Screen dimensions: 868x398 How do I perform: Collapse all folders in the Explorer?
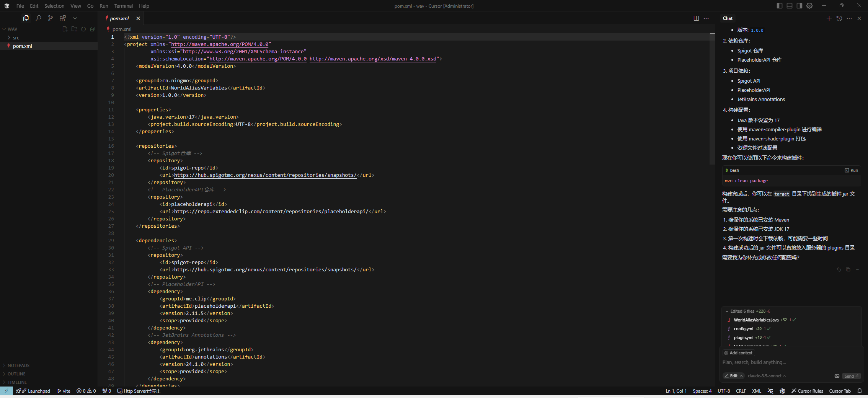(x=92, y=29)
